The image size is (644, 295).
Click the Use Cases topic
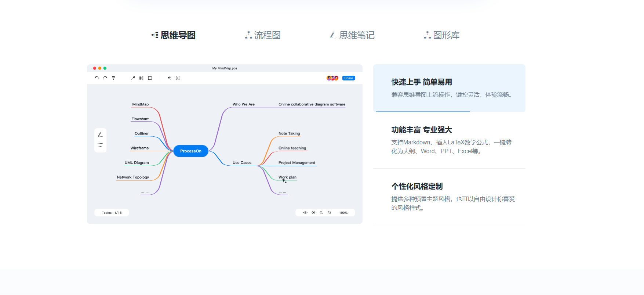[x=242, y=163]
